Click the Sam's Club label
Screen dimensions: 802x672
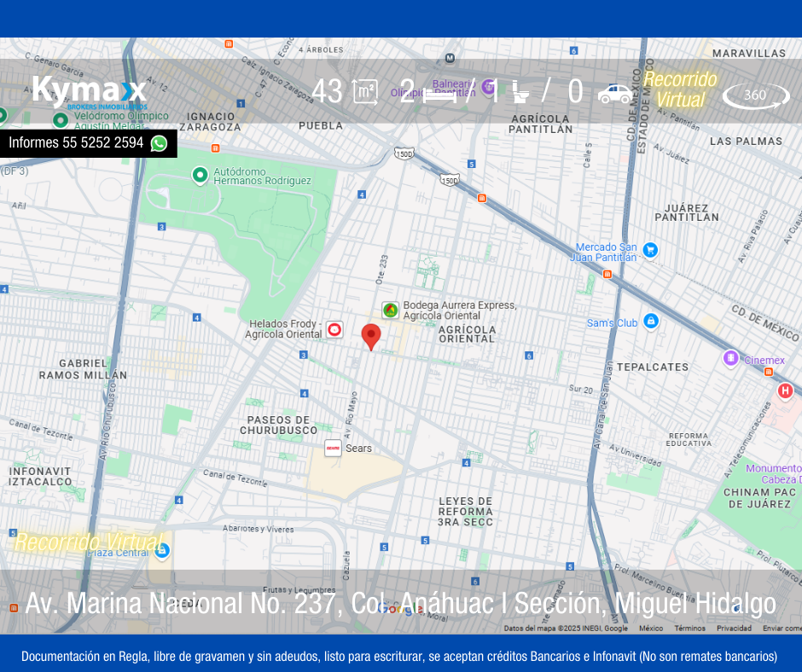[x=613, y=323]
